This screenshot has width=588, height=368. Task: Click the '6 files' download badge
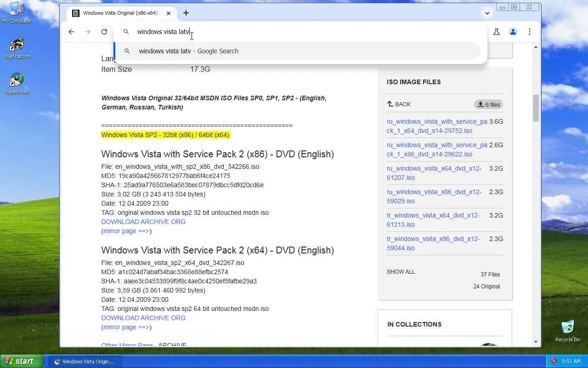tap(488, 104)
